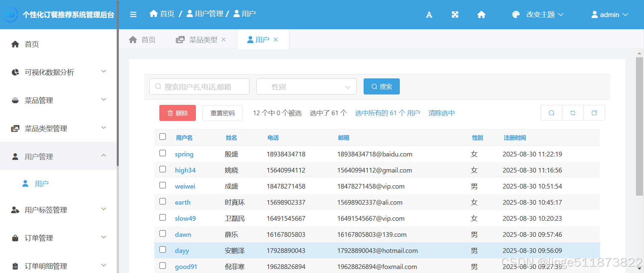Check the row checkbox for earth
644x273 pixels.
click(x=163, y=201)
